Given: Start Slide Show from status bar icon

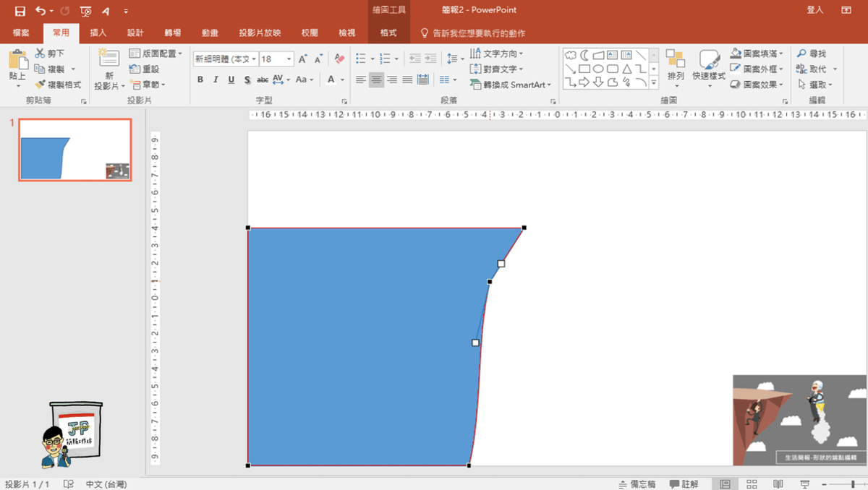Looking at the screenshot, I should pos(804,484).
